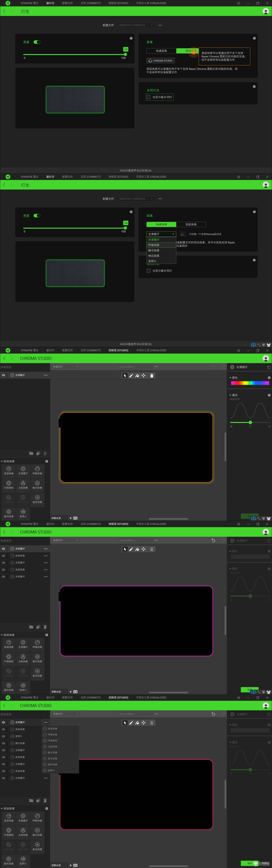Image resolution: width=272 pixels, height=868 pixels.
Task: Open 可视化工具 (VISUALIZER) in single-layer Studio window
Action: [151, 350]
